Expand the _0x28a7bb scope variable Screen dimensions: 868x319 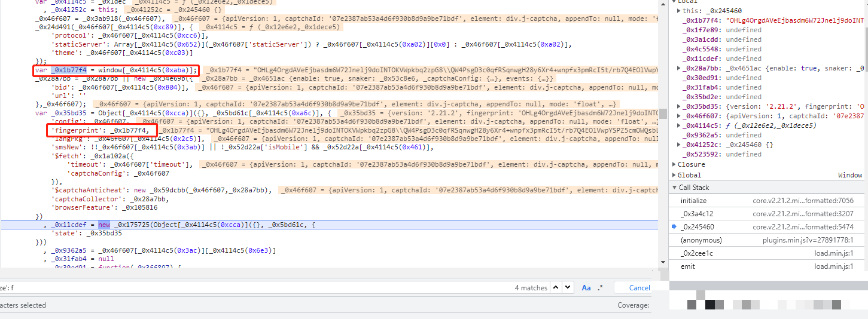679,68
